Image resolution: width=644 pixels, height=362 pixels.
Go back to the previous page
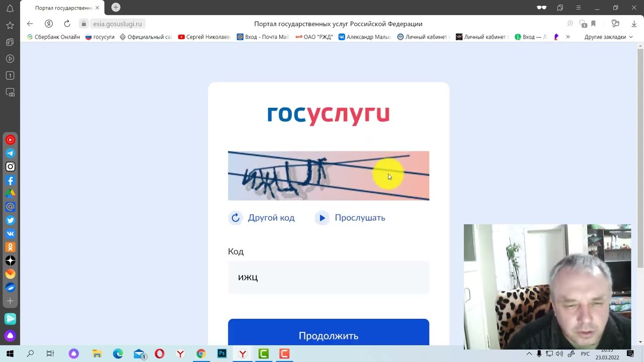coord(30,24)
